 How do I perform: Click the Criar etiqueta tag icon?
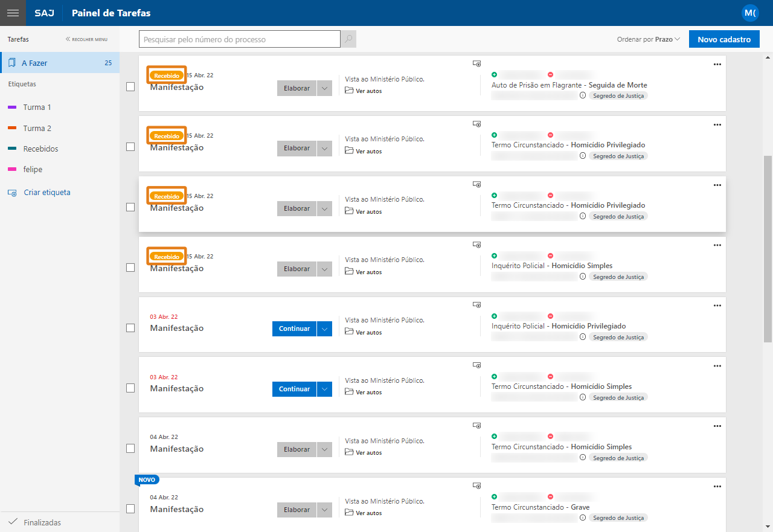(x=12, y=193)
